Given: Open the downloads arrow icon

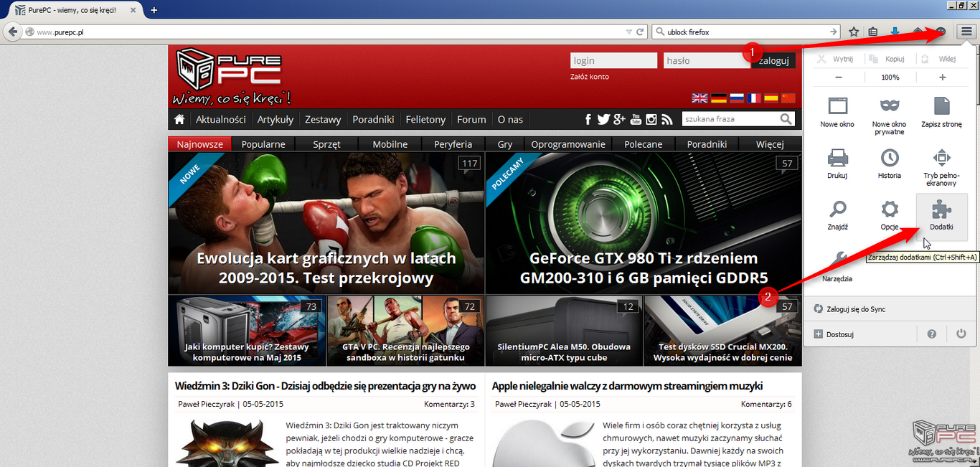Looking at the screenshot, I should pyautogui.click(x=895, y=32).
